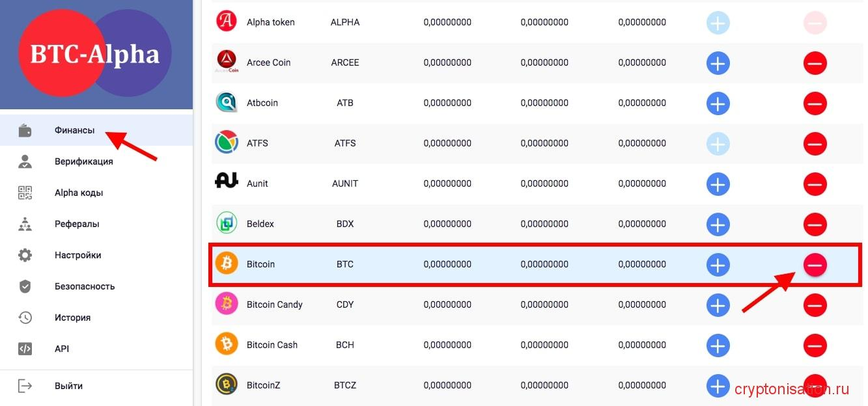Viewport: 868px width, 406px height.
Task: Log out via Выйти
Action: click(x=68, y=386)
